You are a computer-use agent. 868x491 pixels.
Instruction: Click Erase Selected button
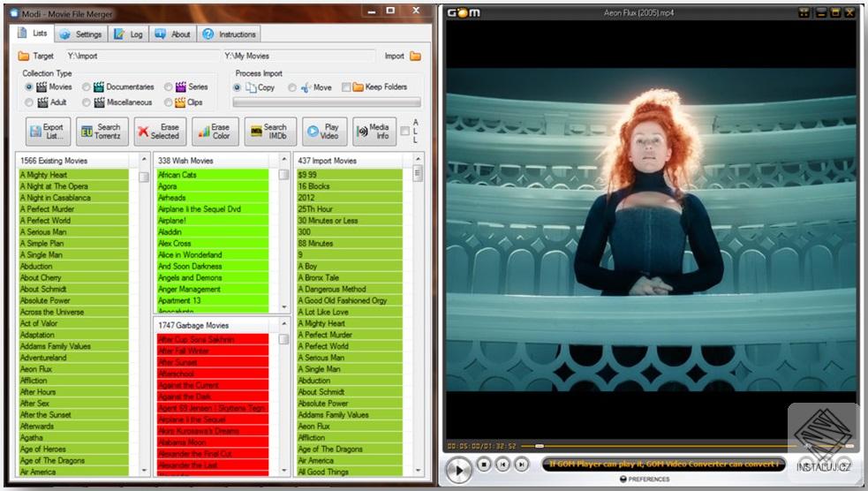pos(160,132)
